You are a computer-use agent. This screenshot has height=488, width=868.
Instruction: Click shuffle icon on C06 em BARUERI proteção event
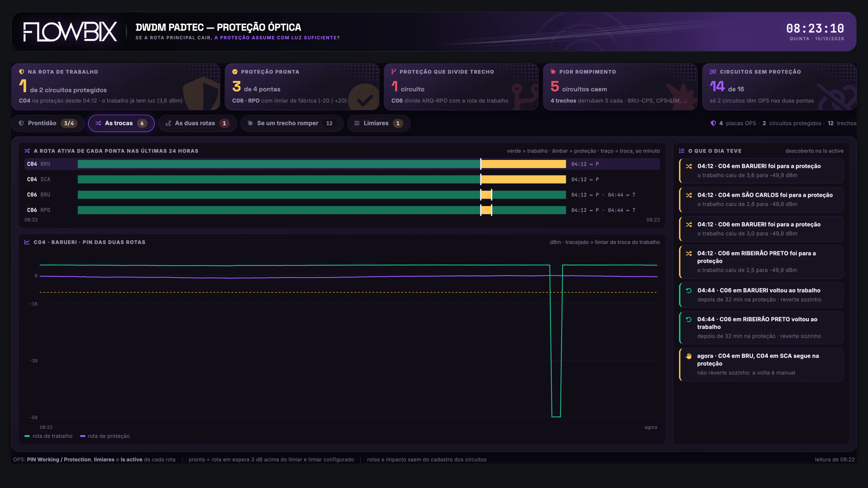click(689, 225)
